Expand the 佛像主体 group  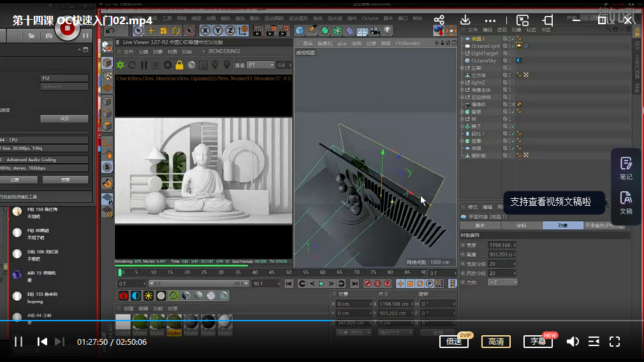[462, 90]
